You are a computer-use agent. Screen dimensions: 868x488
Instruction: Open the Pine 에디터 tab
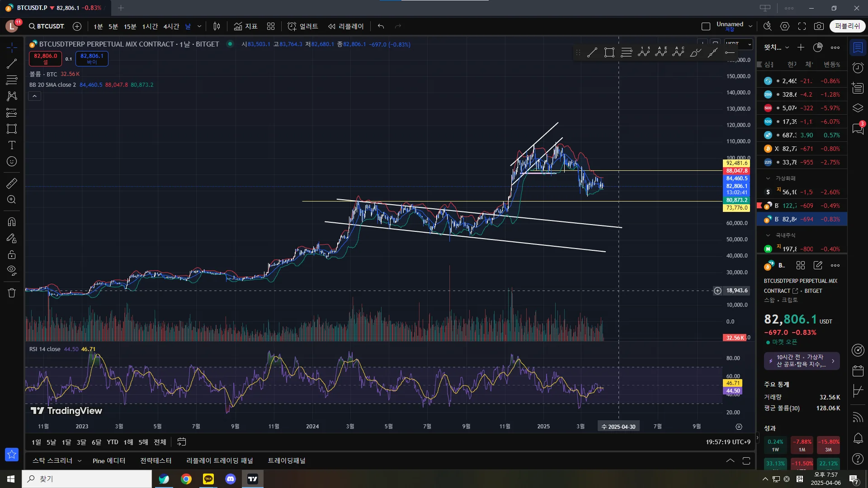(108, 460)
